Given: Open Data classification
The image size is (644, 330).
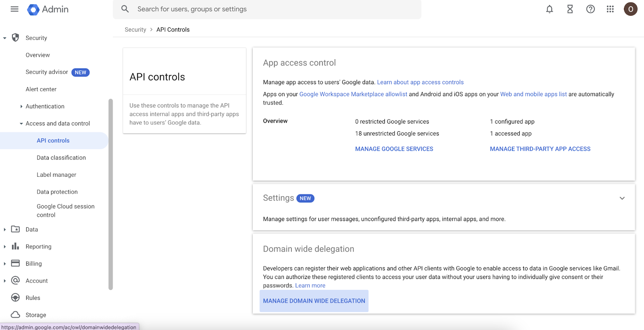Looking at the screenshot, I should [x=61, y=158].
